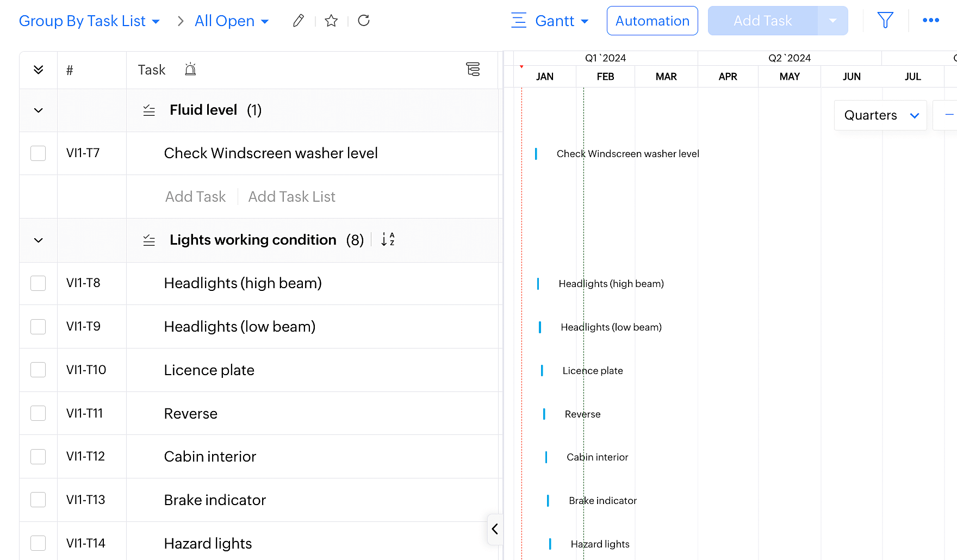Click the Reverse task bar in Gantt
This screenshot has width=957, height=560.
tap(544, 414)
